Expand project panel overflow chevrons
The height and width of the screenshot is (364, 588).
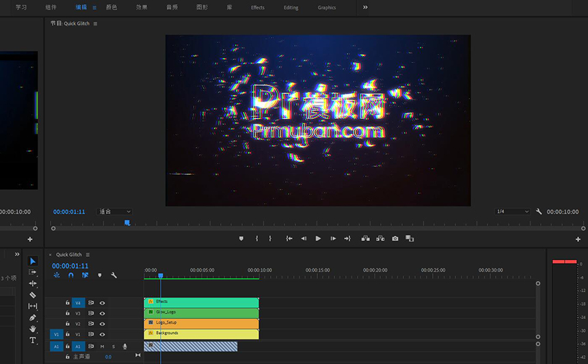[17, 254]
